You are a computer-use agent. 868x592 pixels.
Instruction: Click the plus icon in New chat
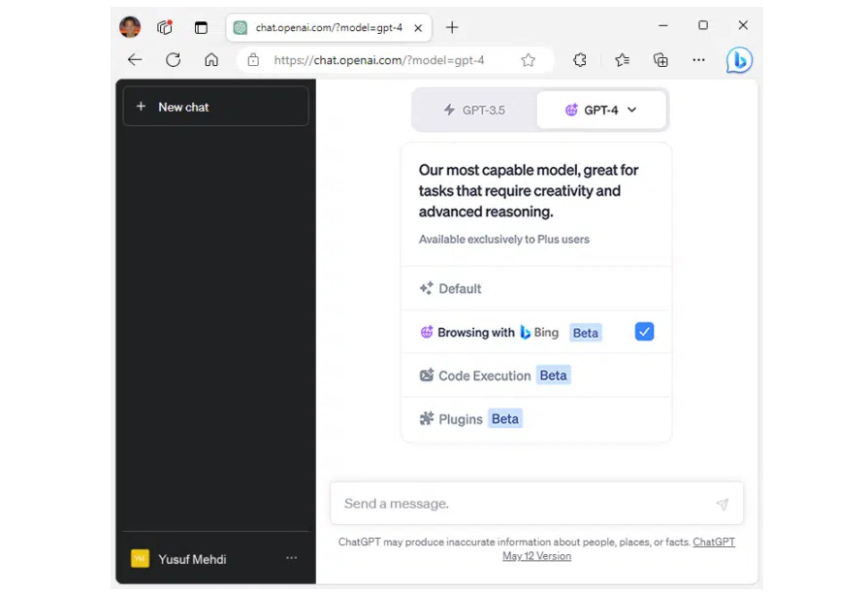pos(141,107)
